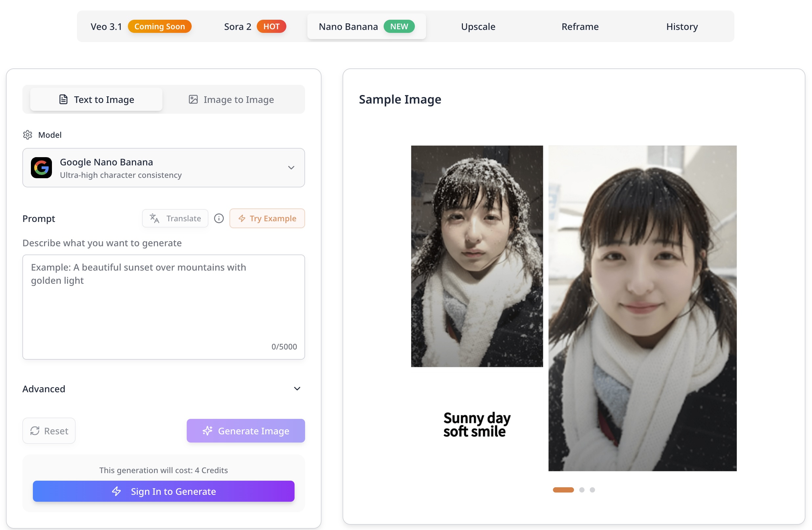The image size is (812, 530).
Task: Open the Model settings gear icon
Action: 27,135
